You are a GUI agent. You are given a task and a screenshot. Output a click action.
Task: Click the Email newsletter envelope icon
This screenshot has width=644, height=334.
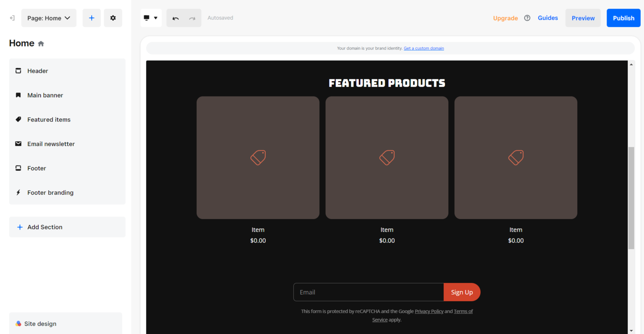click(x=18, y=143)
